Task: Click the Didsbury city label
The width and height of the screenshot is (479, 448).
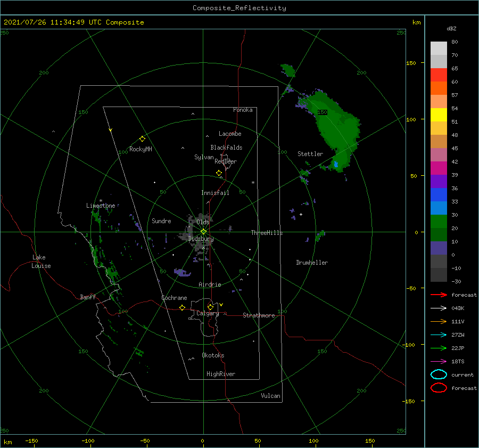Action: 201,239
